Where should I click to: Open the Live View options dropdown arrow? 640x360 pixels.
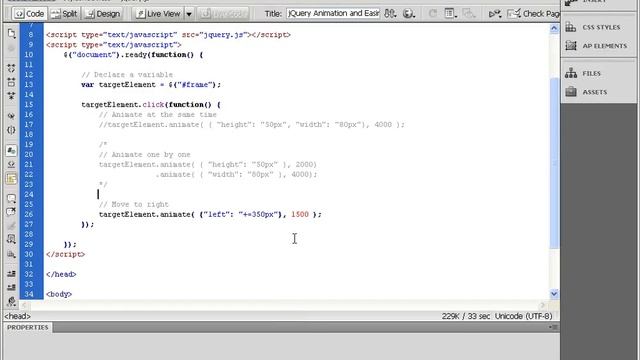pyautogui.click(x=189, y=14)
